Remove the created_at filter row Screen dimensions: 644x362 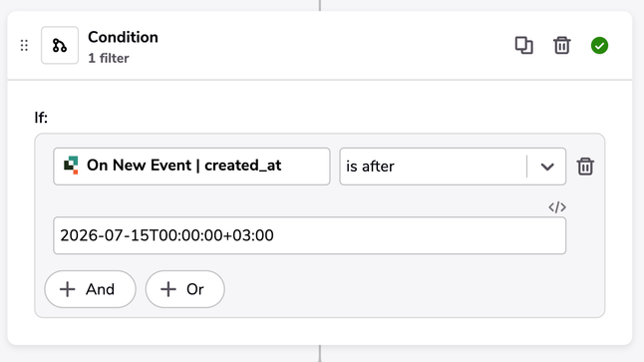click(x=585, y=167)
